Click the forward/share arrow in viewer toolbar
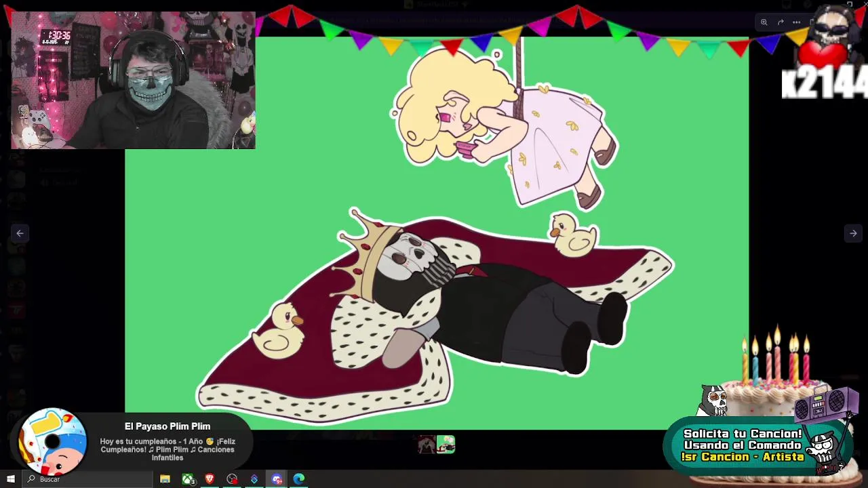This screenshot has width=868, height=488. pos(781,22)
